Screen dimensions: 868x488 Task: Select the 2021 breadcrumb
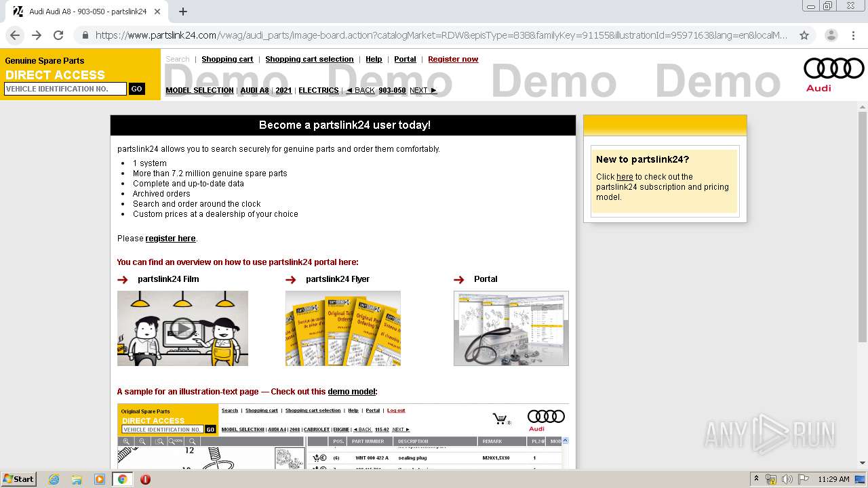[283, 90]
